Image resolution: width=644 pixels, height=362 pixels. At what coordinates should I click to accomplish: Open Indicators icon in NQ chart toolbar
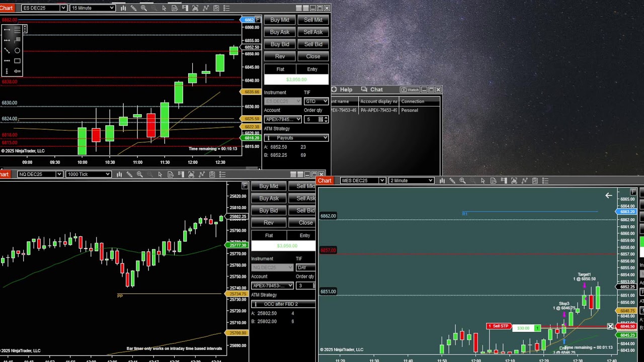tap(202, 174)
